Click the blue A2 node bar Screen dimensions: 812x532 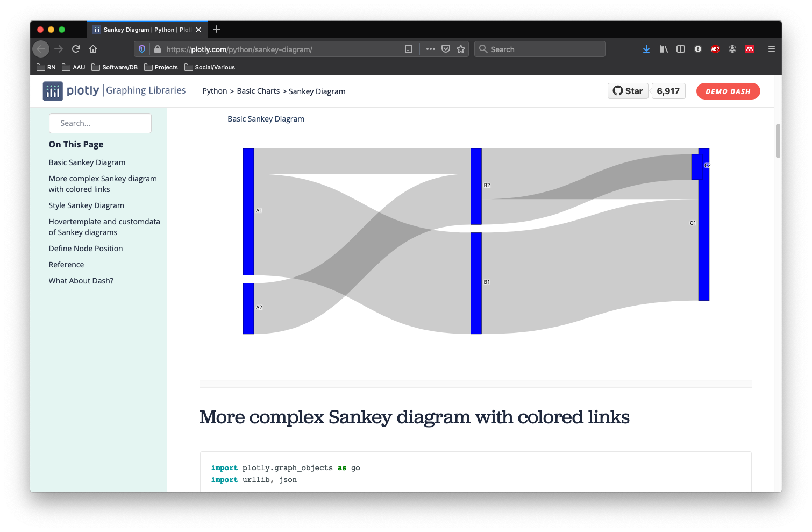(x=248, y=309)
